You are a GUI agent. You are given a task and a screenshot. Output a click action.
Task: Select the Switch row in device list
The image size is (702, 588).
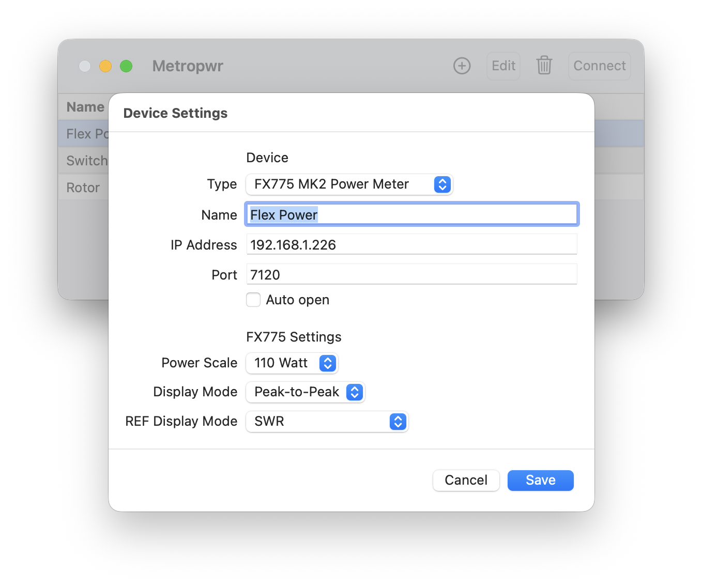click(86, 161)
